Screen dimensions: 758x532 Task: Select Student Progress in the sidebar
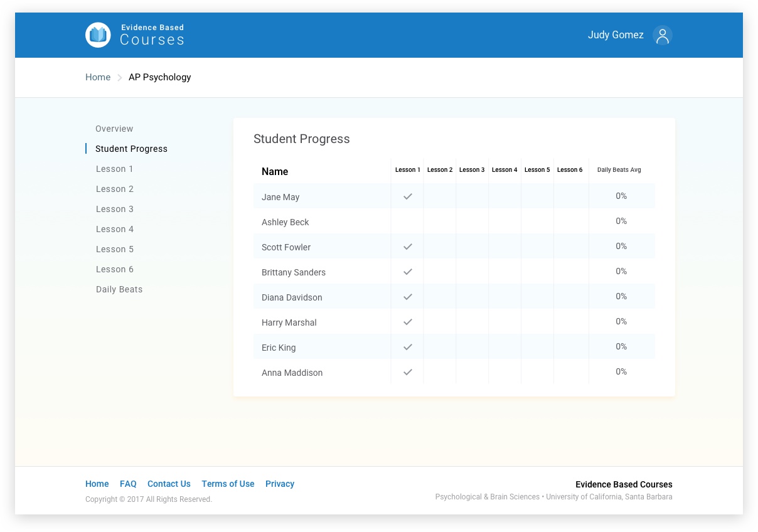point(131,149)
